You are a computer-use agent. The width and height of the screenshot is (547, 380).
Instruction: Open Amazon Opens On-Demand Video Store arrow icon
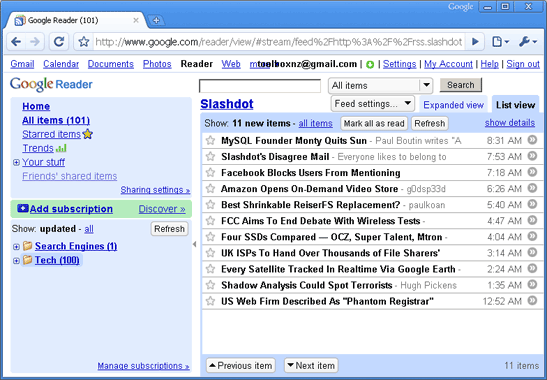click(x=532, y=188)
